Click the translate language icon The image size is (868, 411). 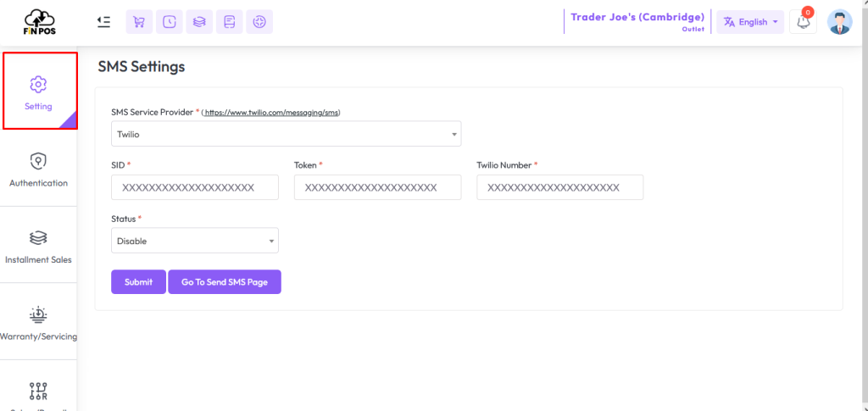pyautogui.click(x=729, y=22)
